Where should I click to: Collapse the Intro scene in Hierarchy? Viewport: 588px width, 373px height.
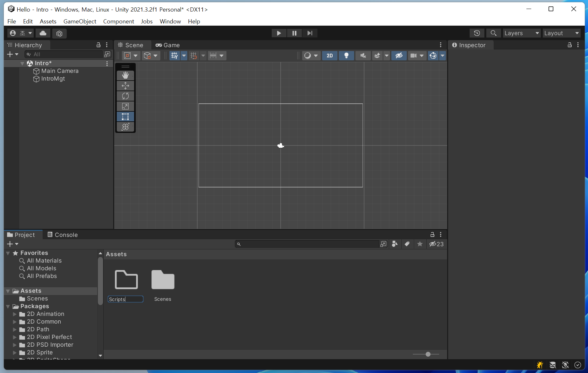tap(22, 63)
